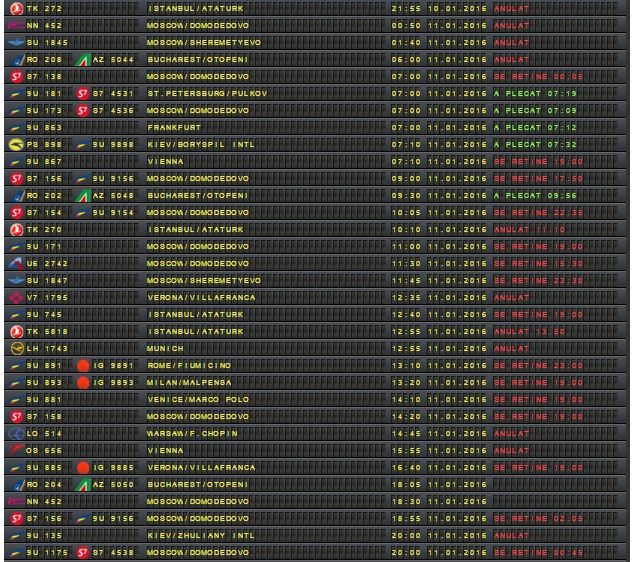The width and height of the screenshot is (633, 562).
Task: Click flight number 9U 1175
Action: pos(48,553)
